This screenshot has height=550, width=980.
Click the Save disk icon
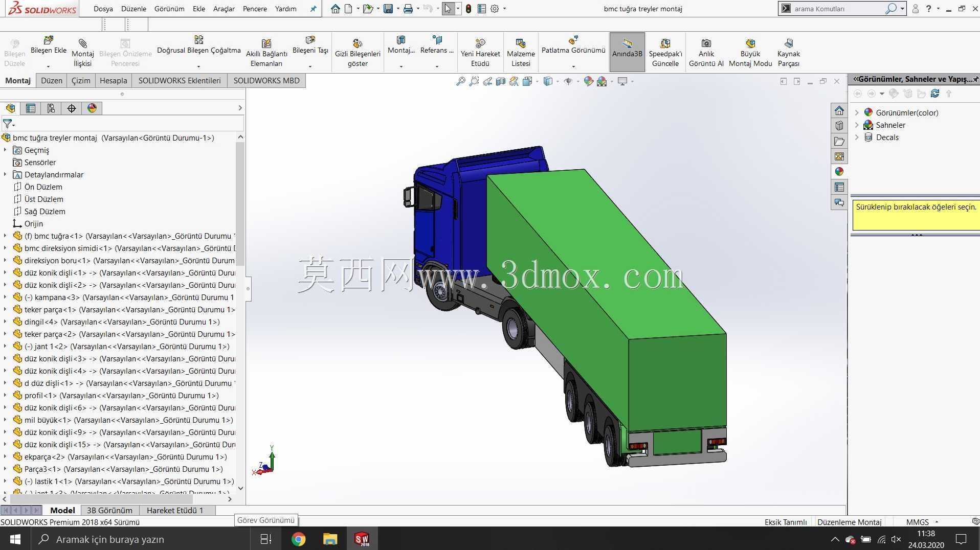point(388,9)
